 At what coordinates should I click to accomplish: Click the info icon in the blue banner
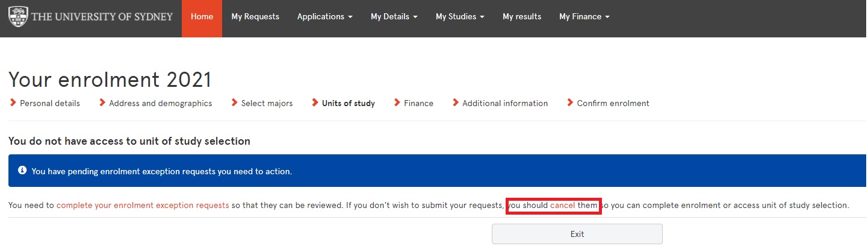click(x=22, y=171)
